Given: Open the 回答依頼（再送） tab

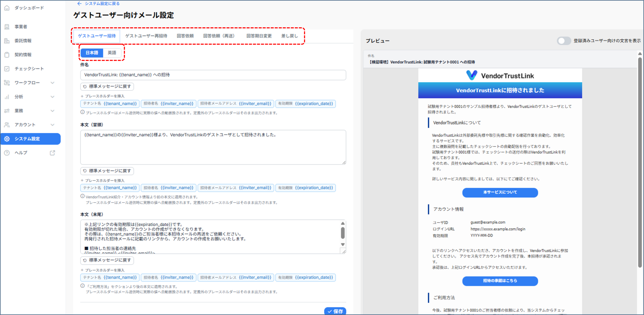Looking at the screenshot, I should click(x=219, y=36).
